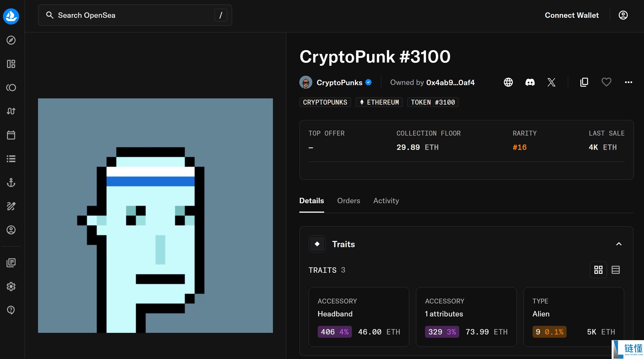
Task: Open the OpenSea home logo
Action: 11,16
